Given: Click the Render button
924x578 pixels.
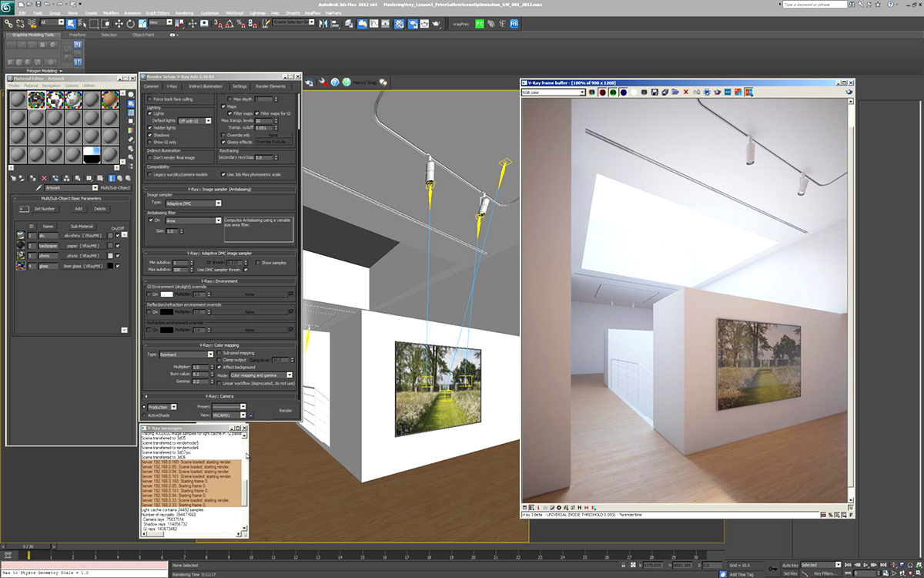Looking at the screenshot, I should pyautogui.click(x=285, y=411).
